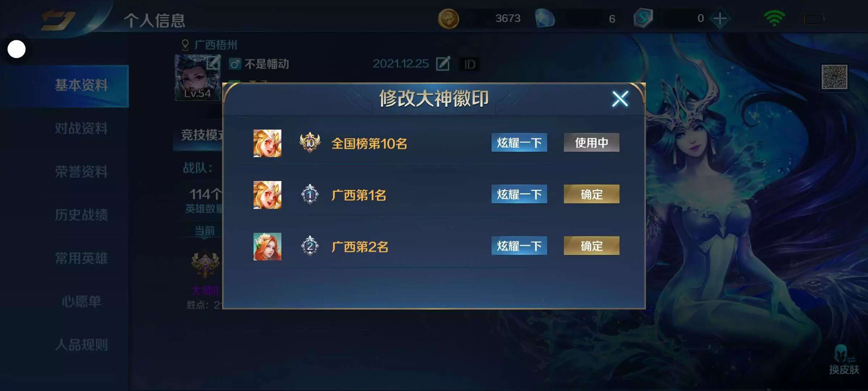Viewport: 868px width, 391px height.
Task: Select the 历史战绩 tab
Action: 81,215
